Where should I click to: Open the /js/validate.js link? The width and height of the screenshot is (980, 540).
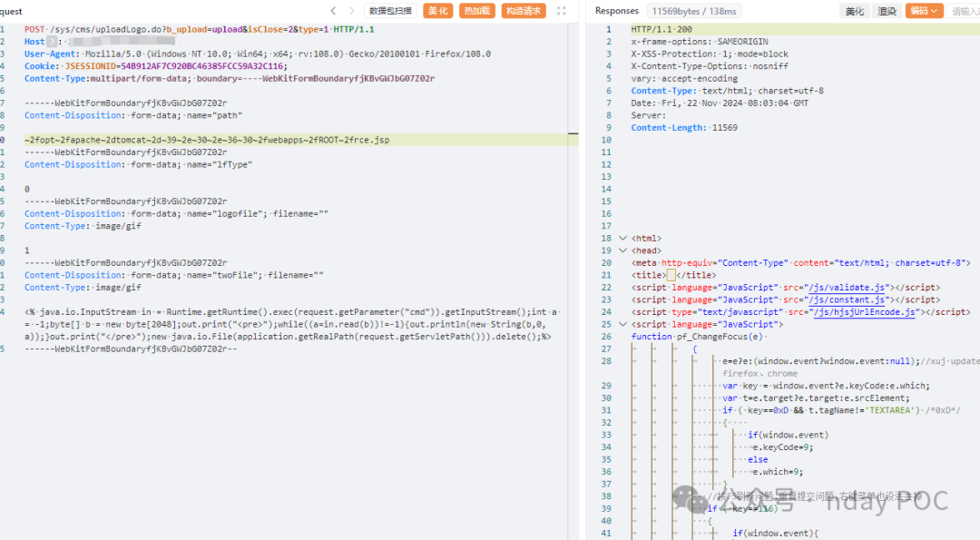click(847, 288)
